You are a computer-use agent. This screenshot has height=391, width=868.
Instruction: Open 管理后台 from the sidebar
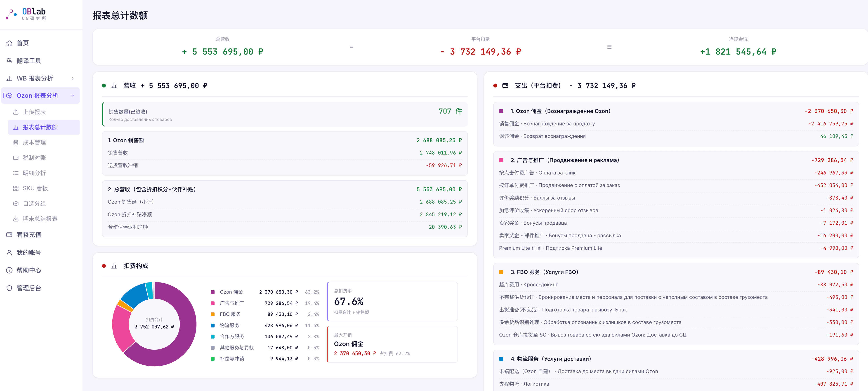(x=40, y=288)
